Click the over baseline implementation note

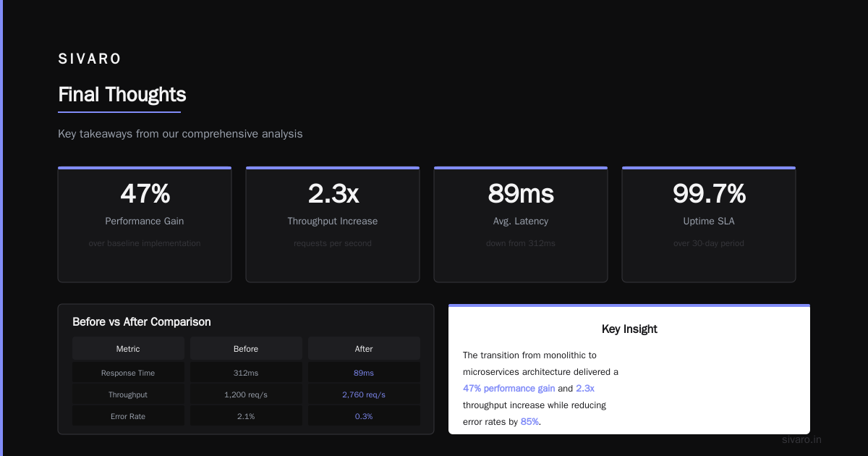145,243
